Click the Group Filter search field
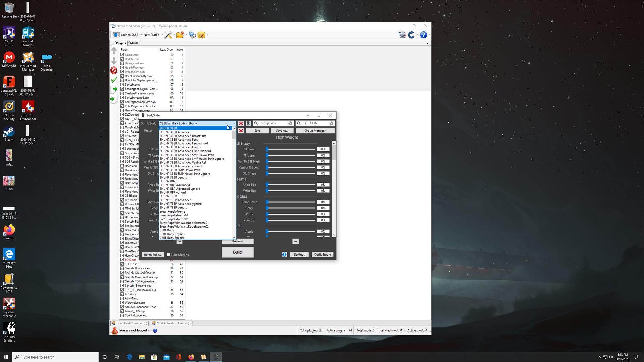 coord(274,123)
